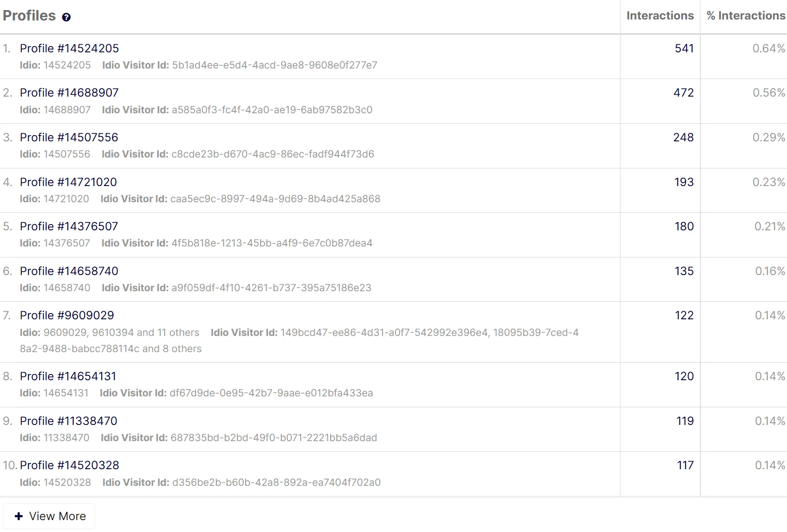This screenshot has width=787, height=532.
Task: Open Profile #14688907
Action: tap(69, 93)
